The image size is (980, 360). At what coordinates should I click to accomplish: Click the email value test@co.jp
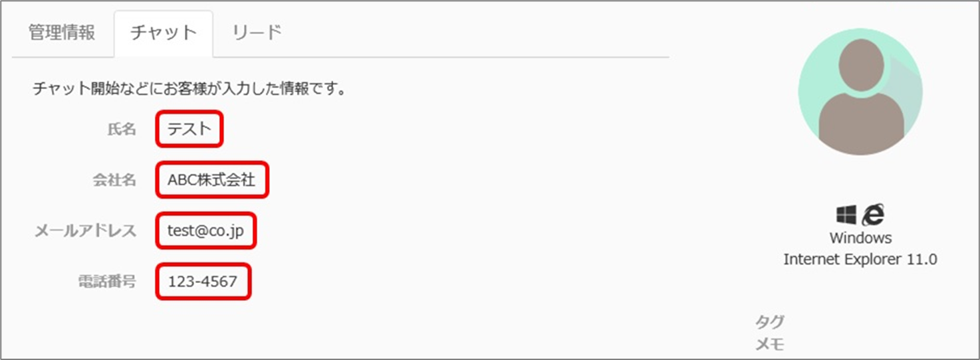point(205,231)
